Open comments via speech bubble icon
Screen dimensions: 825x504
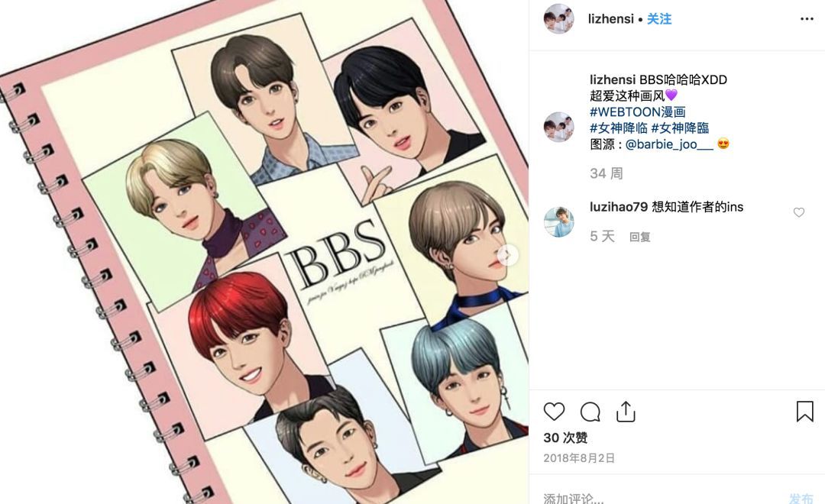[x=590, y=412]
